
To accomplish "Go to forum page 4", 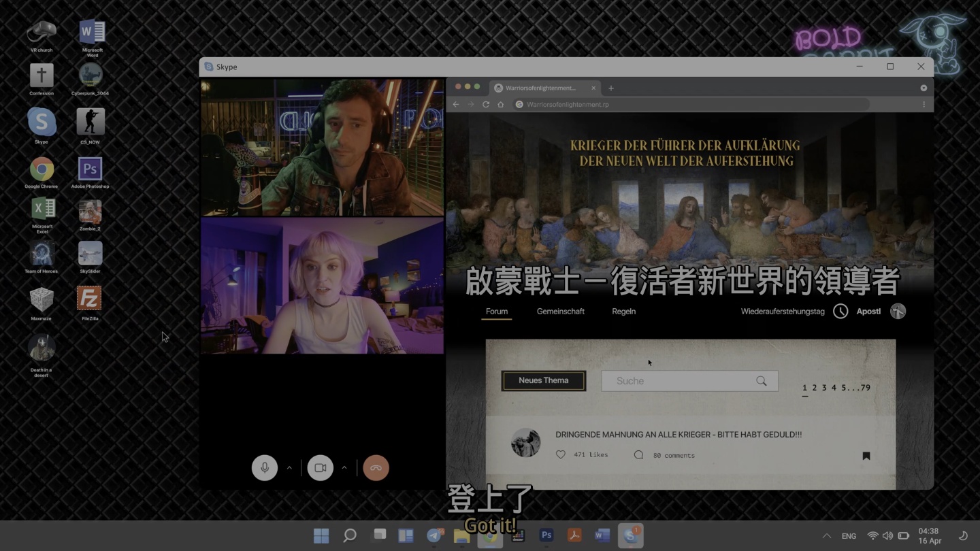I will coord(834,388).
